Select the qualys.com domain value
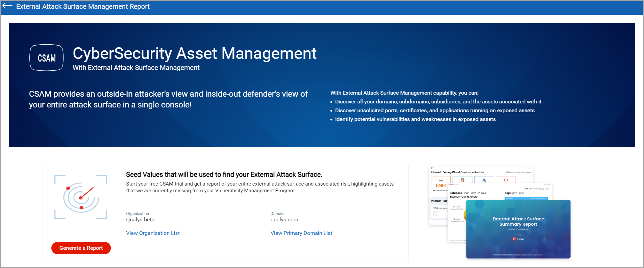The width and height of the screenshot is (644, 268). pyautogui.click(x=284, y=220)
